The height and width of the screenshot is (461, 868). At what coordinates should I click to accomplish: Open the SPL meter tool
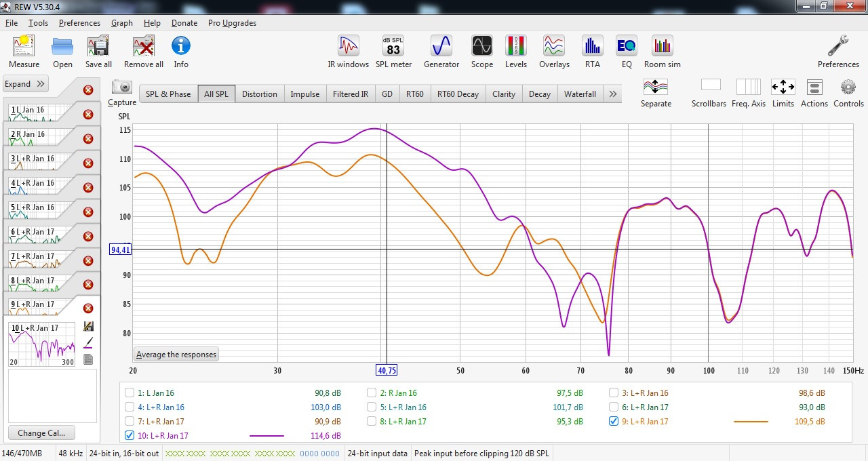point(393,52)
